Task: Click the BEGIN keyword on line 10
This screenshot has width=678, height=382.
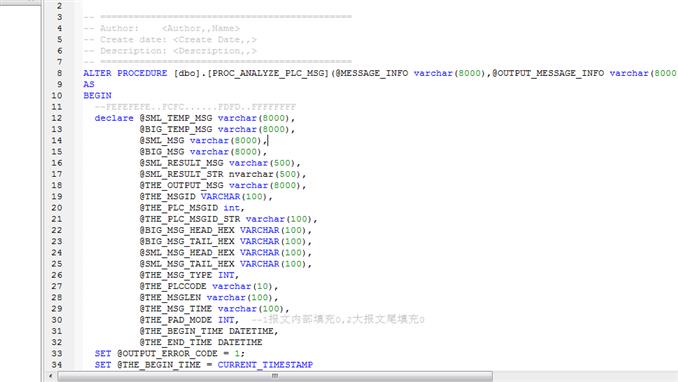Action: 97,96
